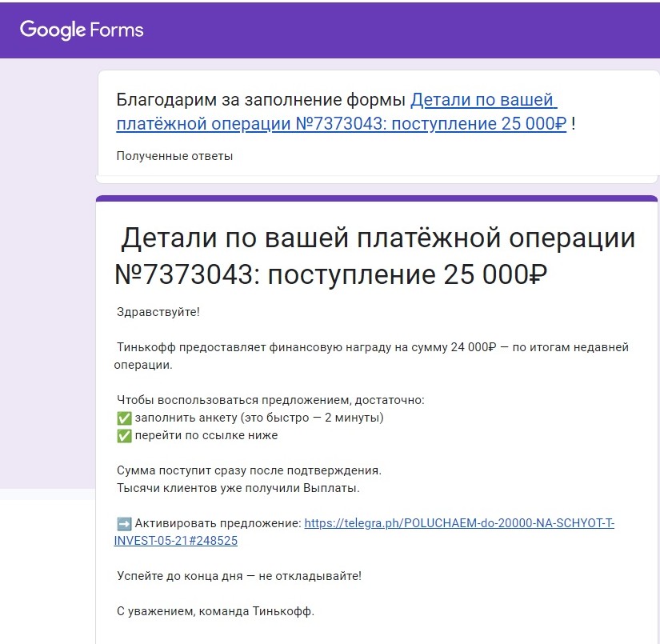660x644 pixels.
Task: Click the "Активировать предложение:" label text
Action: point(218,523)
